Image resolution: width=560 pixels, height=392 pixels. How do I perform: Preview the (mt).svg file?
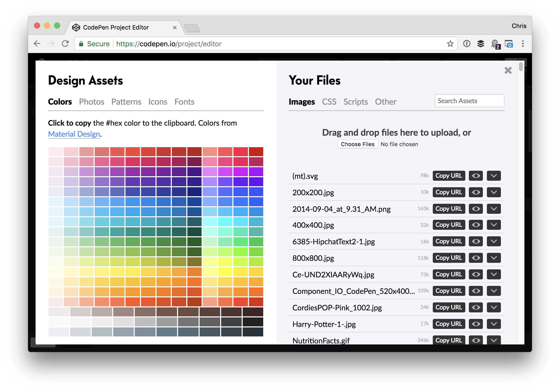475,175
